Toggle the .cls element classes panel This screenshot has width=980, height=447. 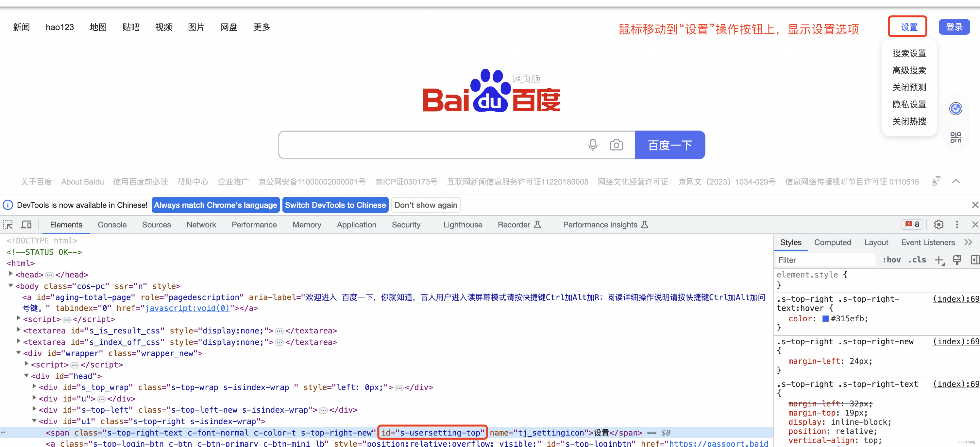point(917,260)
